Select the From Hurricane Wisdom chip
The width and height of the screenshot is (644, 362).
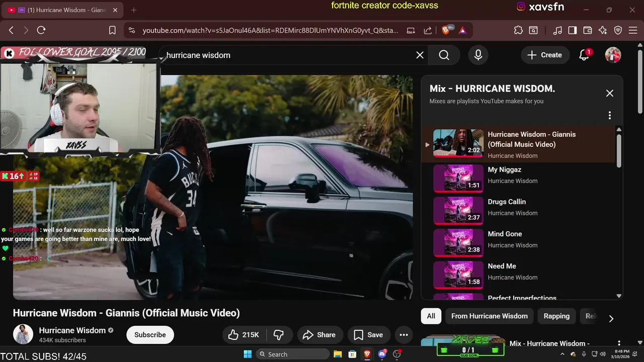point(490,316)
